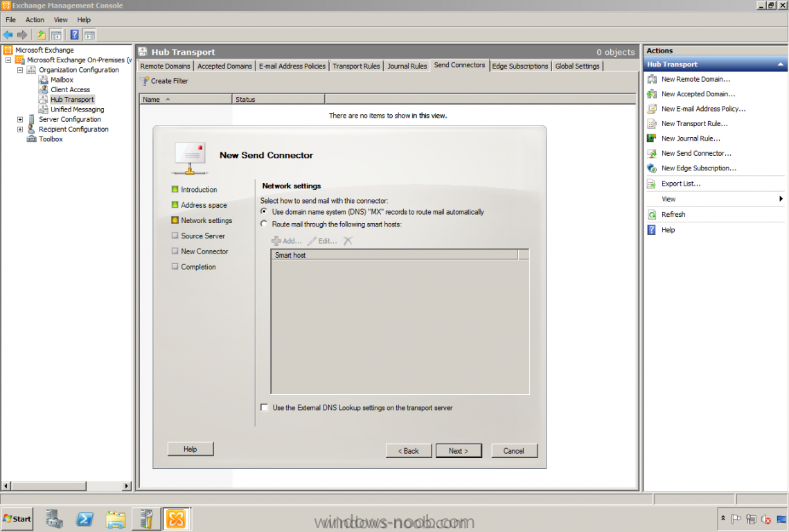
Task: Open the Help menu in menu bar
Action: 84,19
